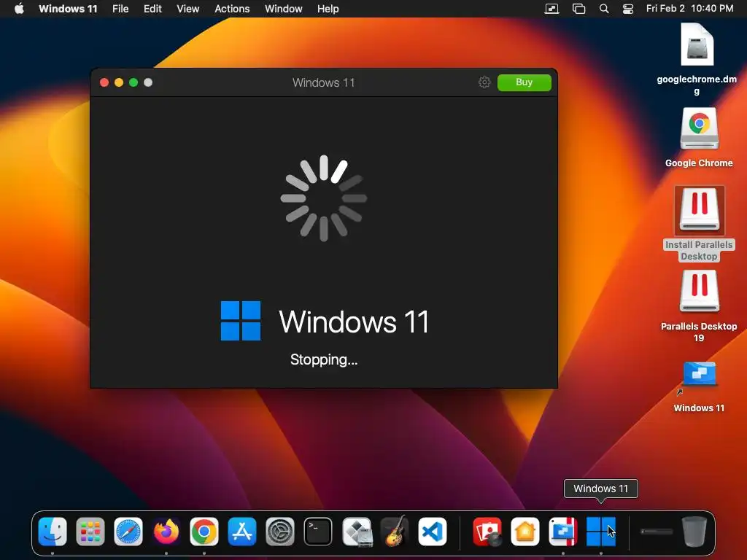Minimize the Windows 11 window with yellow button
Viewport: 747px width, 560px height.
pos(119,82)
